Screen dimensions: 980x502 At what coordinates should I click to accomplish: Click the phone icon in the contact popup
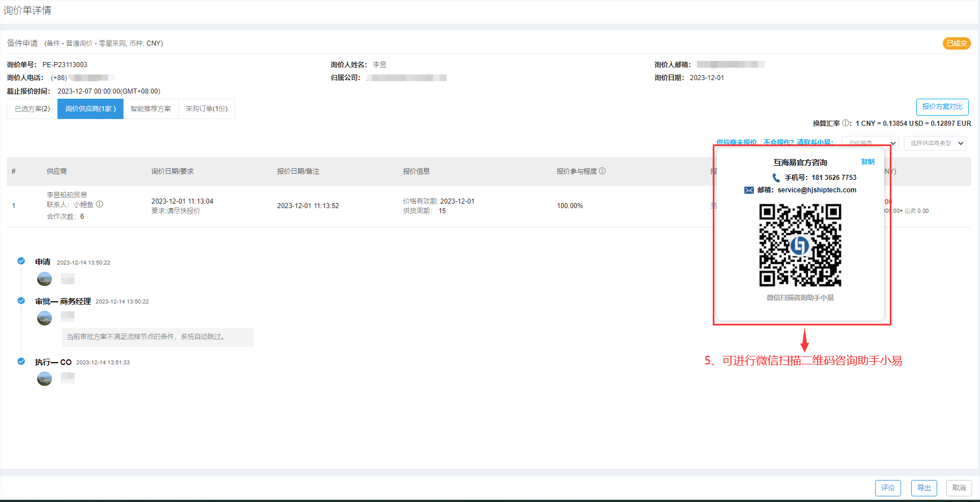776,178
